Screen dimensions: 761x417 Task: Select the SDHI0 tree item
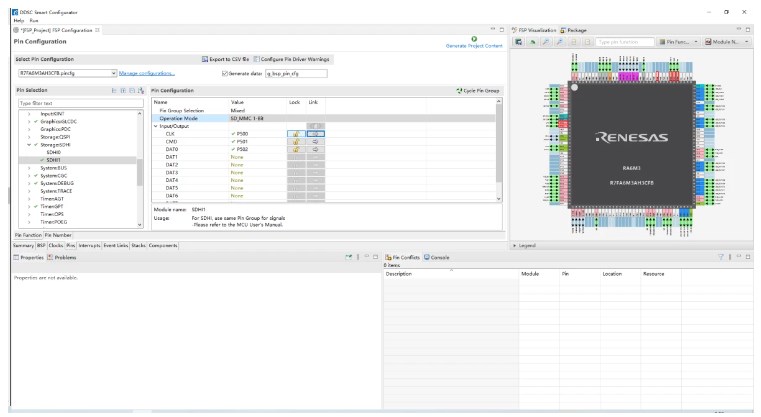point(53,152)
